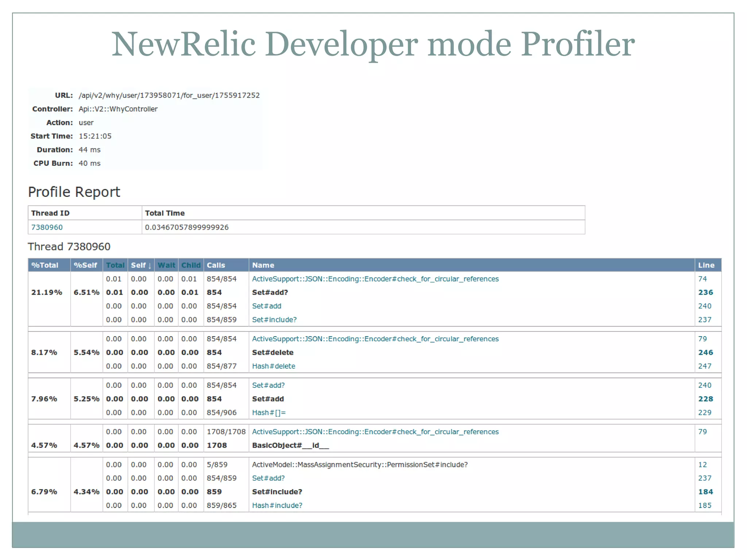Image resolution: width=747 pixels, height=560 pixels.
Task: Click line number 74 link
Action: click(703, 279)
